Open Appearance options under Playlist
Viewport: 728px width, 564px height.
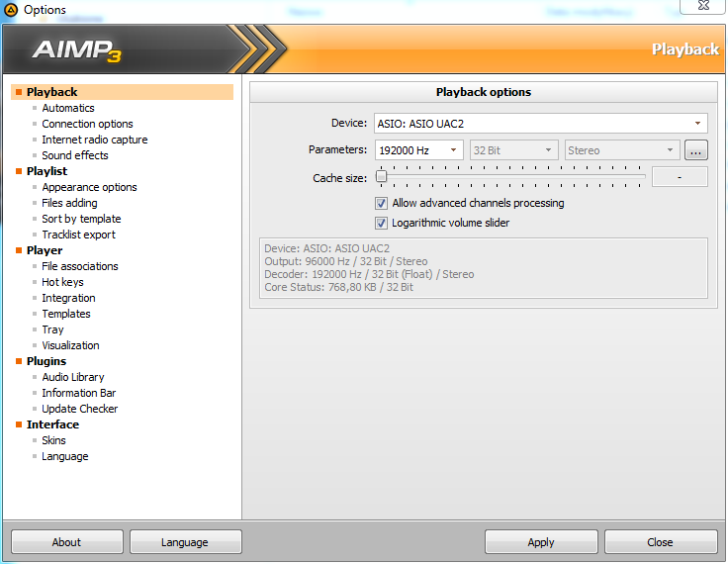tap(89, 187)
